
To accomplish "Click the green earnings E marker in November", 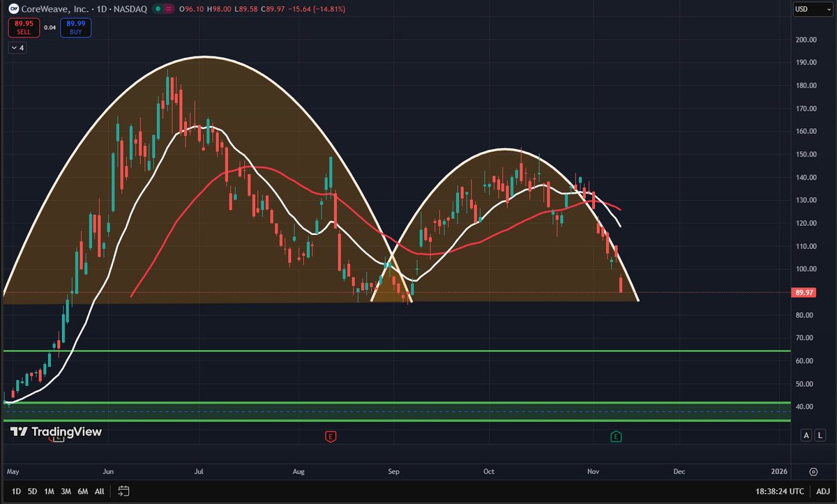I will tap(616, 436).
